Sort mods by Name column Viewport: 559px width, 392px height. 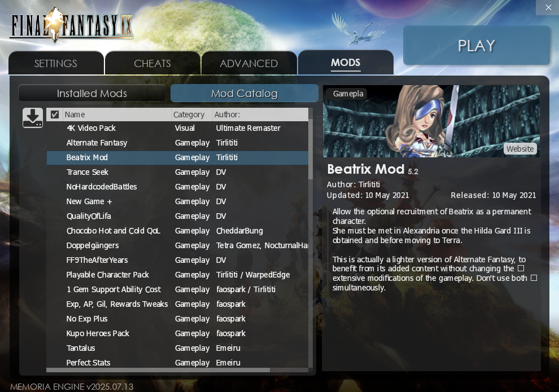click(116, 114)
